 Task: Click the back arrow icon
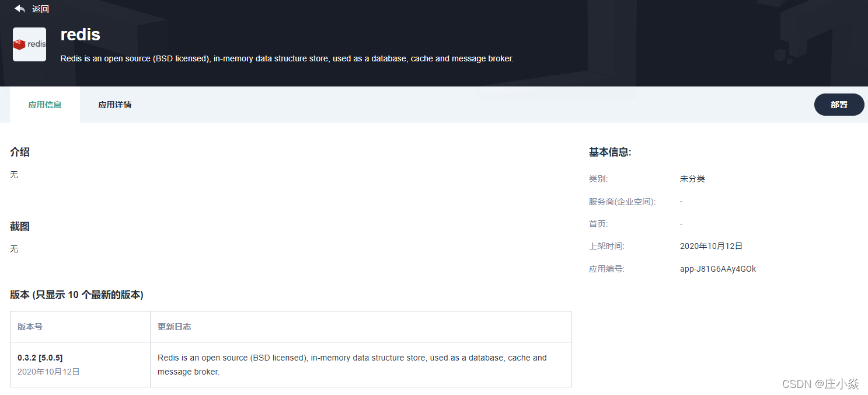pyautogui.click(x=20, y=9)
